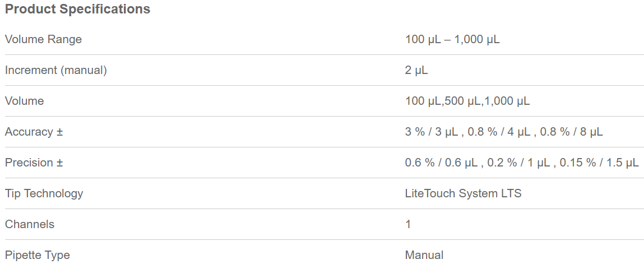Click the Manual value for Pipette Type
This screenshot has height=264, width=644.
pyautogui.click(x=424, y=255)
